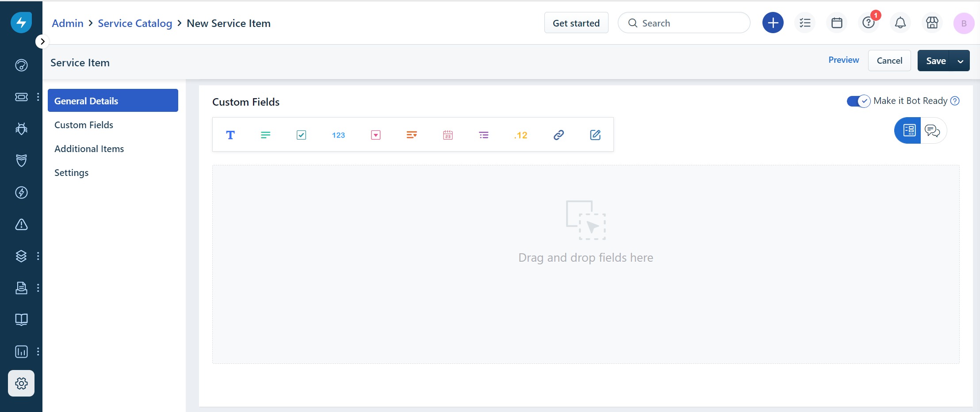Click the Get started button
This screenshot has height=412, width=980.
(576, 23)
